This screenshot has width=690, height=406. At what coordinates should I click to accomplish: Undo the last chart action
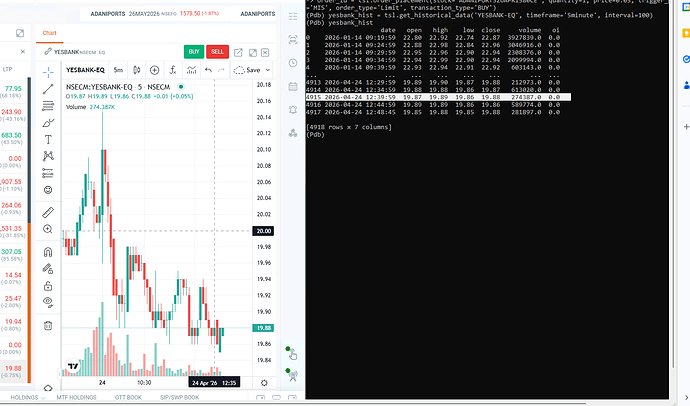208,70
